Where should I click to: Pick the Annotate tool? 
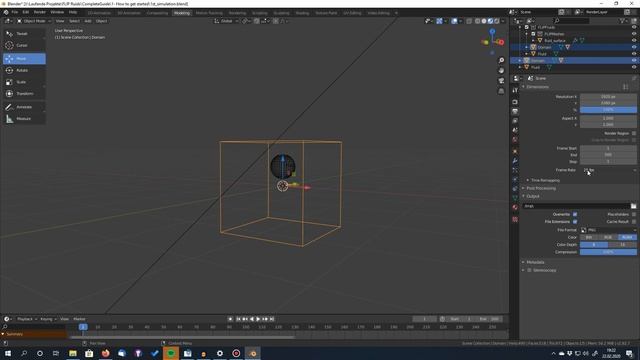click(x=24, y=107)
